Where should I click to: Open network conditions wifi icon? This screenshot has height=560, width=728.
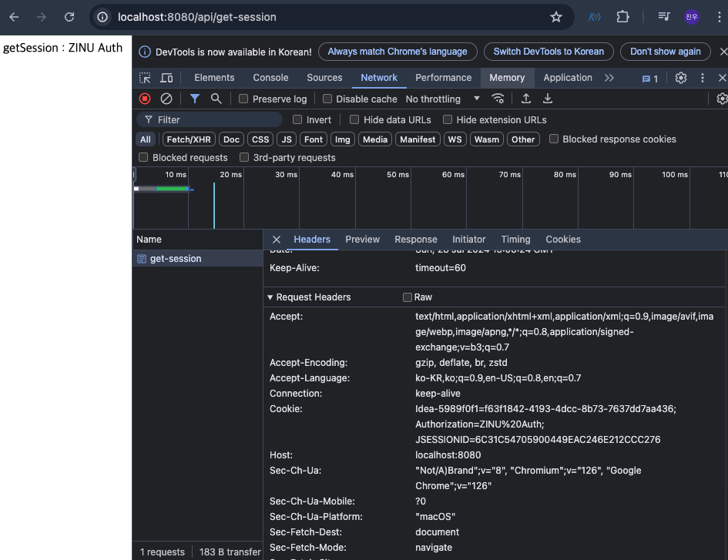tap(498, 99)
